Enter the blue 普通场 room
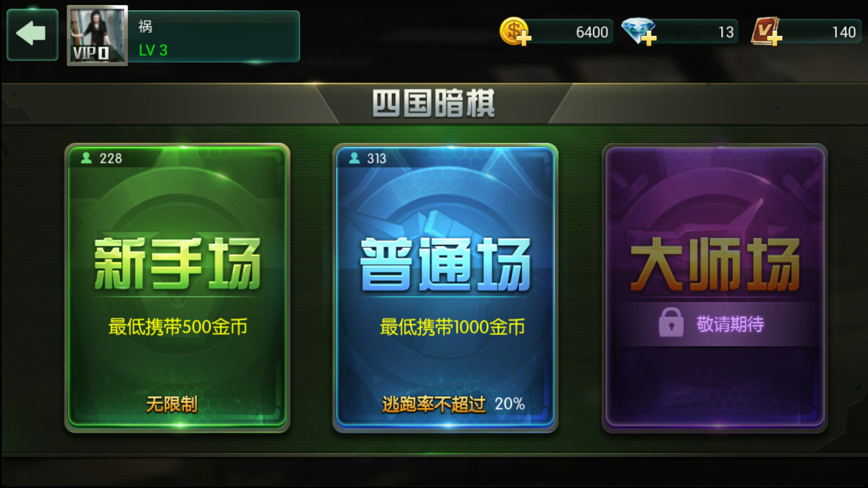Screen dimensions: 868x488 tap(445, 287)
